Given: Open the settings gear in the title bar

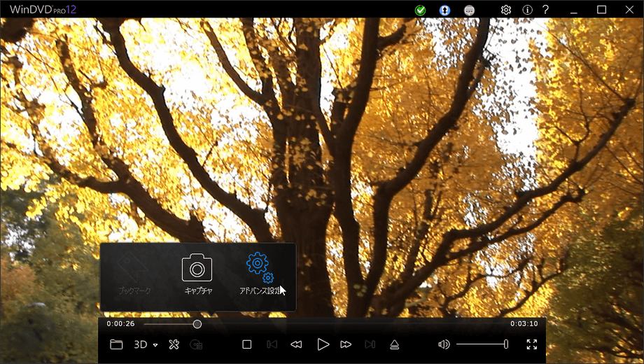Looking at the screenshot, I should point(506,10).
